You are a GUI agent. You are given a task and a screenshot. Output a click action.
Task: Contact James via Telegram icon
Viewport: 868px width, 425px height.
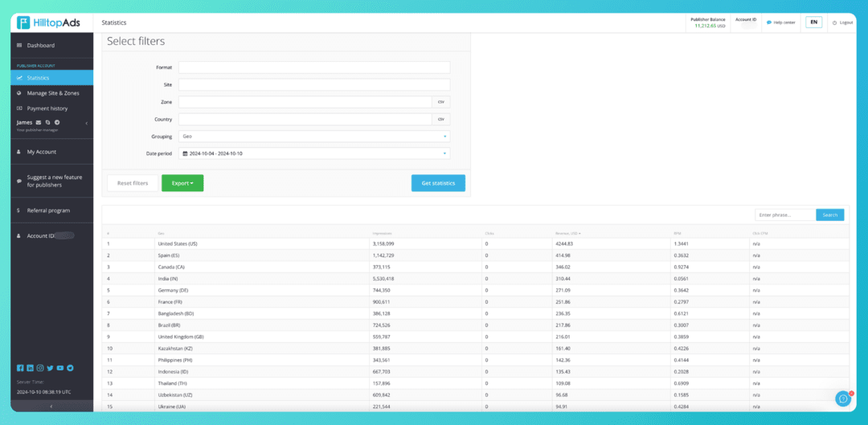point(57,122)
